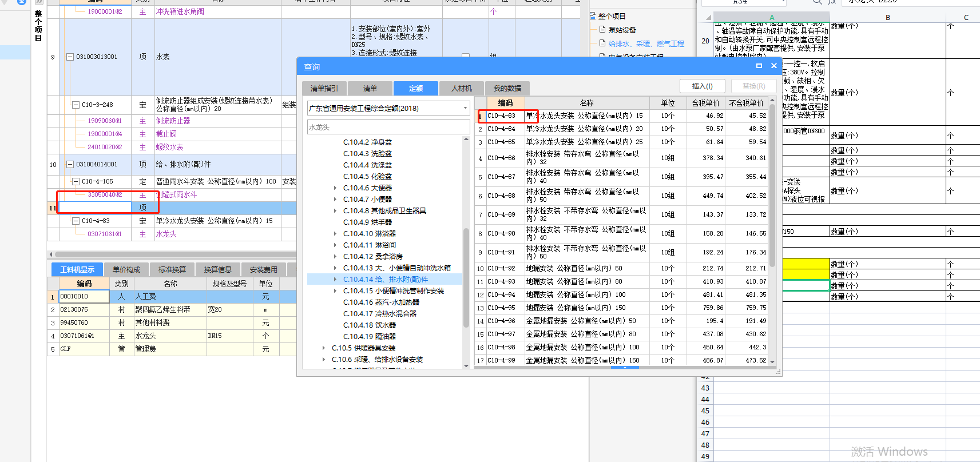Viewport: 980px width, 462px height.
Task: Click the 插入(I) button
Action: click(703, 86)
